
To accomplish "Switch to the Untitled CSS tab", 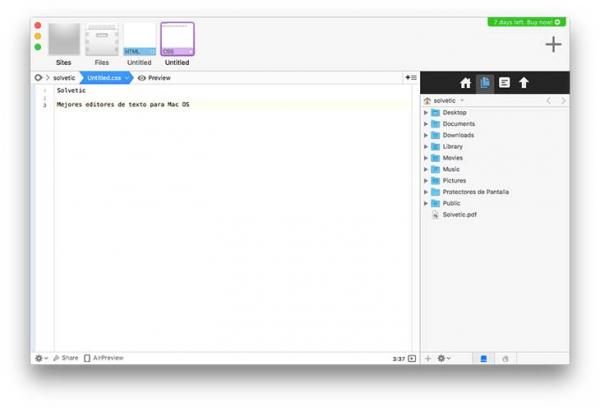I will [177, 44].
